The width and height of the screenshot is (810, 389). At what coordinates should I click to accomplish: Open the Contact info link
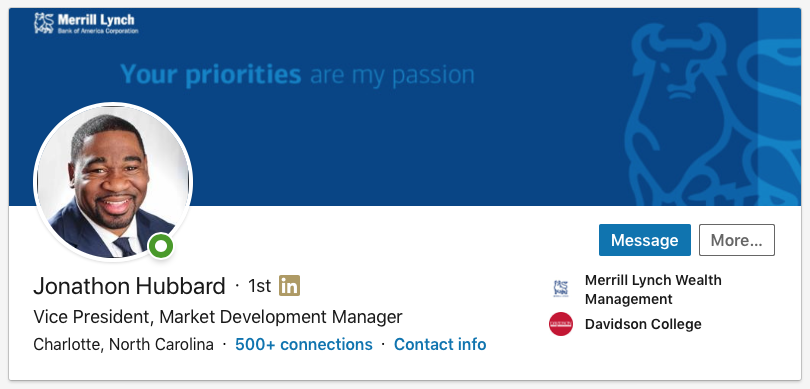click(440, 344)
